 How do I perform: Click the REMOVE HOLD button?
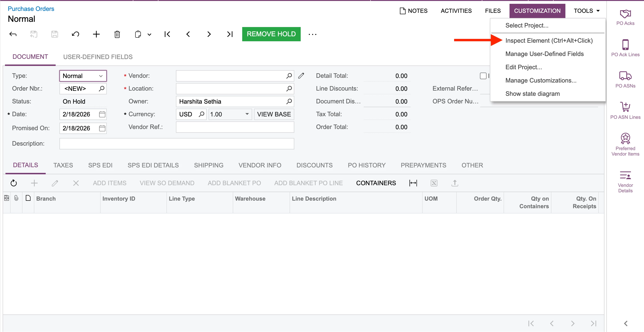271,34
